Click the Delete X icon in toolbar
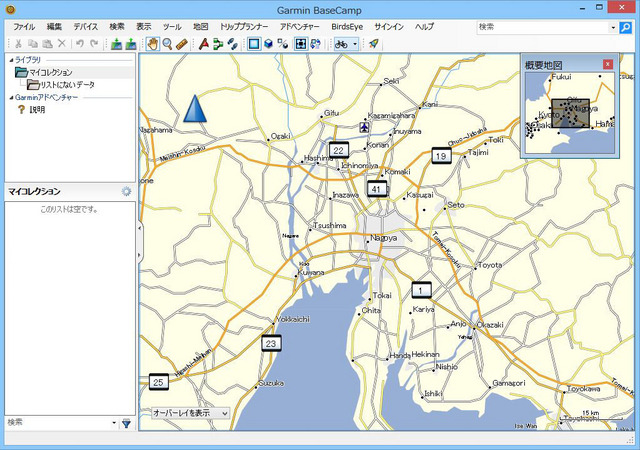The image size is (640, 450). [x=62, y=44]
